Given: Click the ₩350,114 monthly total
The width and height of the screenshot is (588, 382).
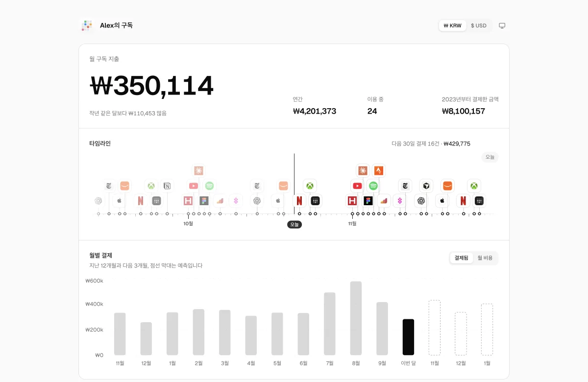Looking at the screenshot, I should (152, 86).
